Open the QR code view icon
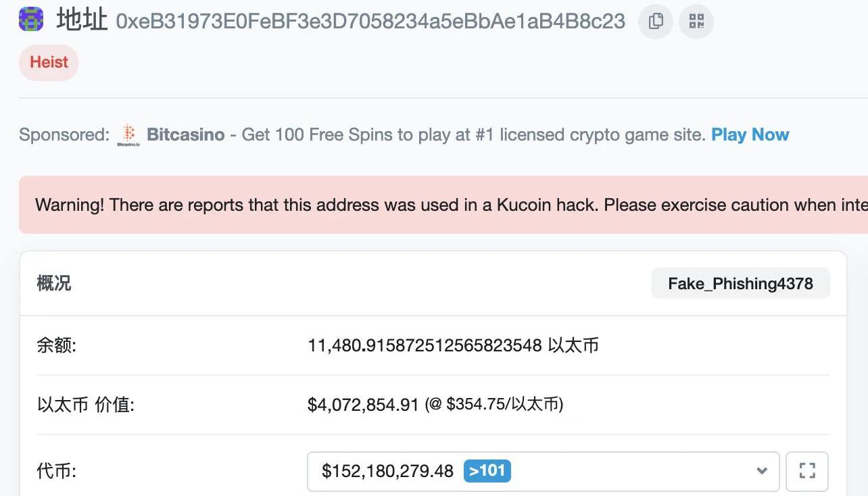The width and height of the screenshot is (868, 496). click(x=696, y=22)
